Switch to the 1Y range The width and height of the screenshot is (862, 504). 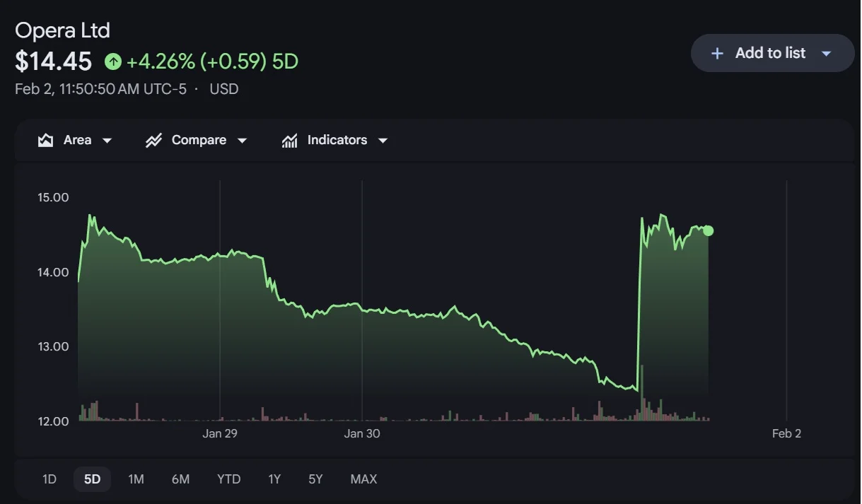point(274,479)
